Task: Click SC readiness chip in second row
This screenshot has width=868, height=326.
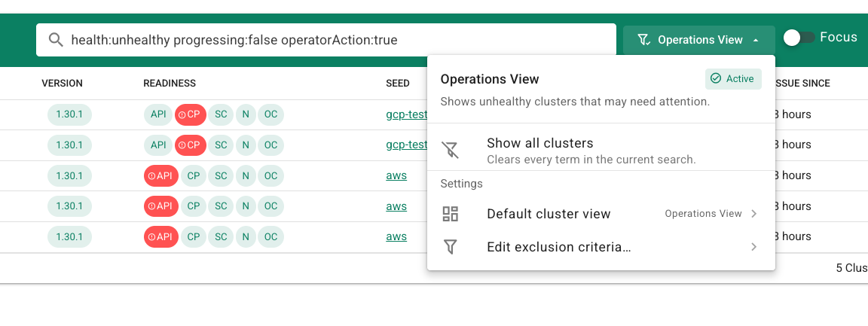Action: (x=221, y=145)
